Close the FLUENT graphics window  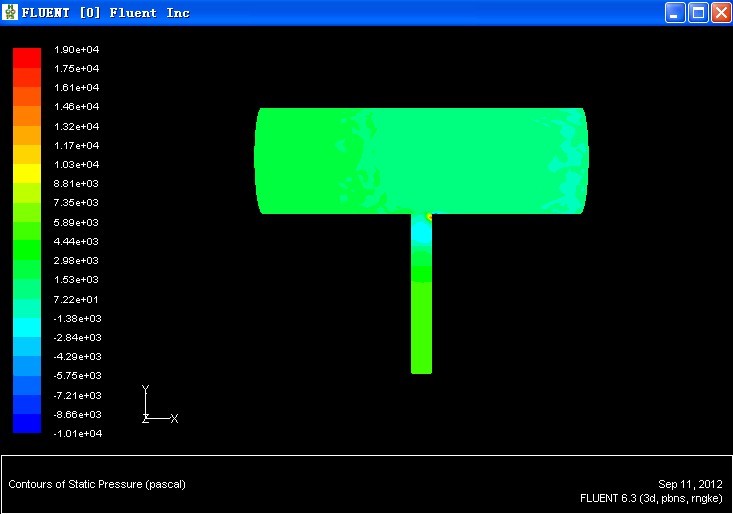click(719, 12)
